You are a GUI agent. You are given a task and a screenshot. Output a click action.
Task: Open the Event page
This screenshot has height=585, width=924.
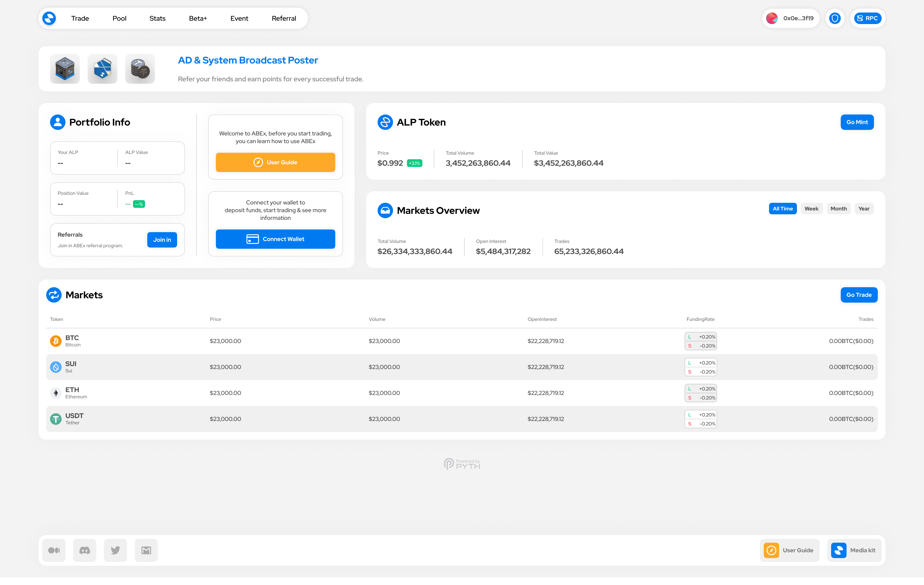point(239,19)
